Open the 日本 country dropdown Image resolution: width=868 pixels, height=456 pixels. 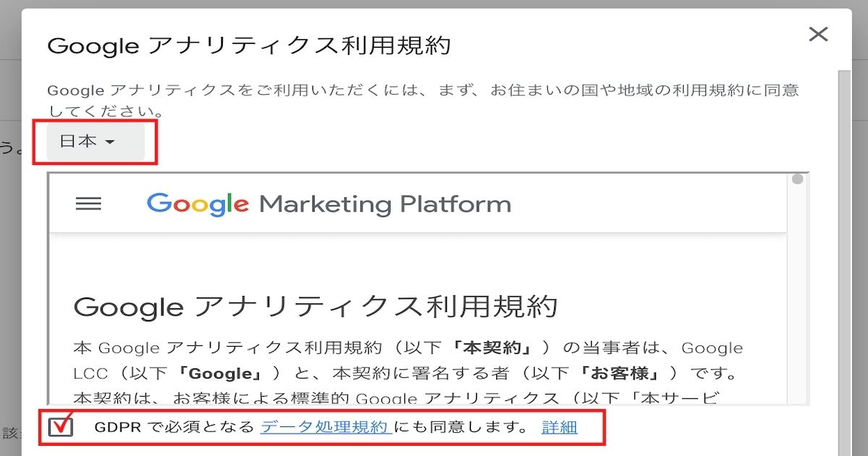coord(95,142)
